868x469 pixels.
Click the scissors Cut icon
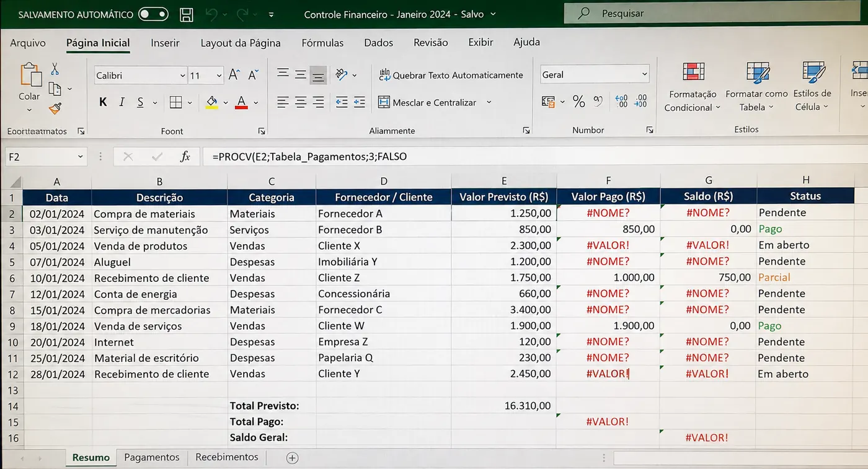click(55, 69)
